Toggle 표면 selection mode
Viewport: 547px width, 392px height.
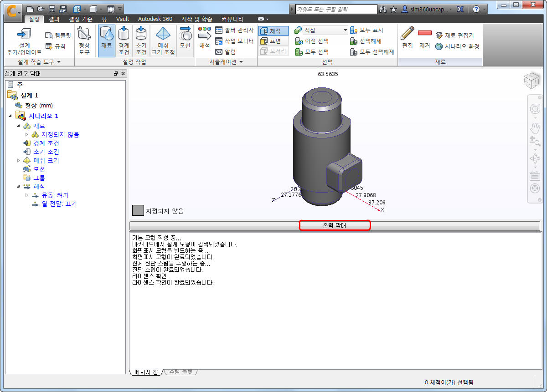tap(273, 41)
